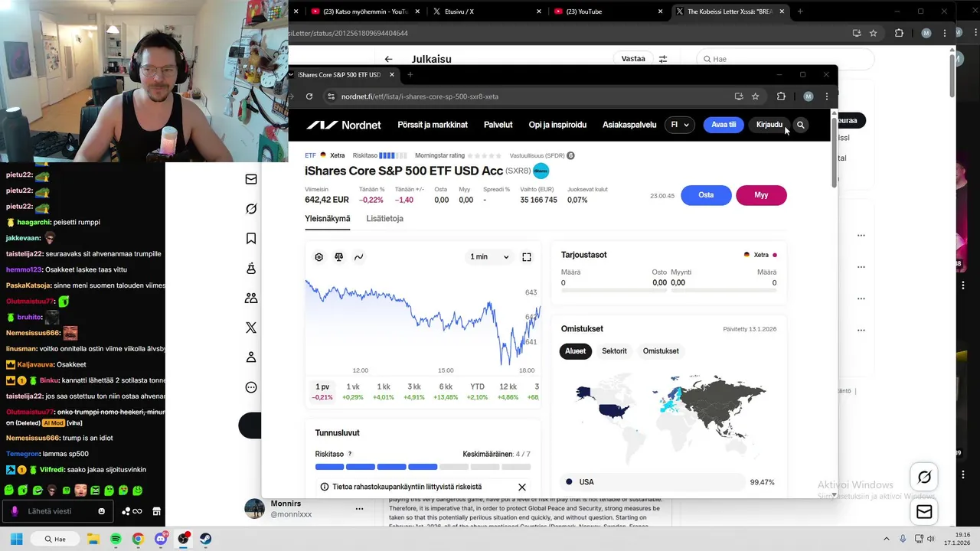980x551 pixels.
Task: Click Lähetä viesti chat input field
Action: 57,511
